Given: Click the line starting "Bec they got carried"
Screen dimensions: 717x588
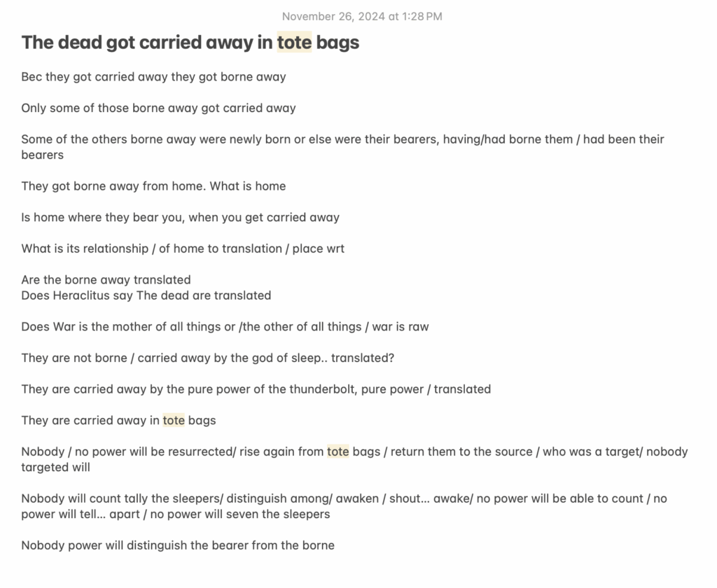Looking at the screenshot, I should [153, 77].
